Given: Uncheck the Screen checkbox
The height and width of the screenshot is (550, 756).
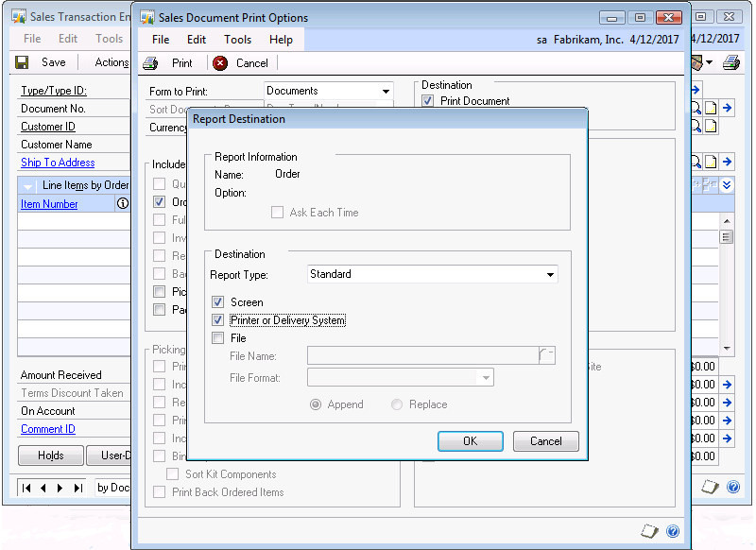Looking at the screenshot, I should (x=218, y=302).
